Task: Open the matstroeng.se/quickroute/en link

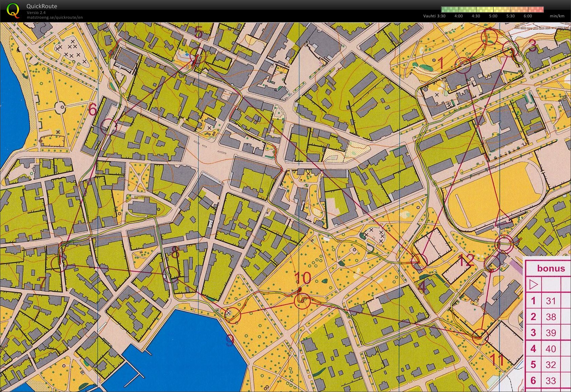Action: (55, 17)
